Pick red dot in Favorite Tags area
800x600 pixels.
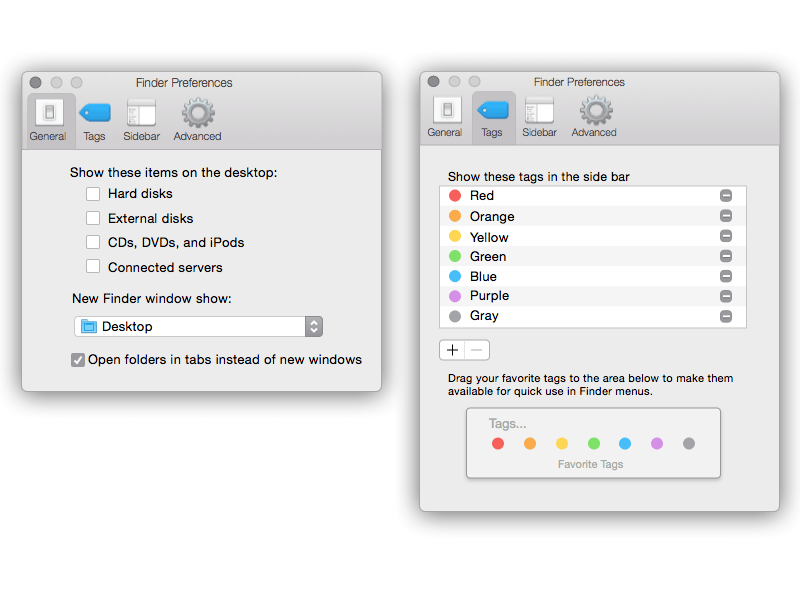(498, 443)
